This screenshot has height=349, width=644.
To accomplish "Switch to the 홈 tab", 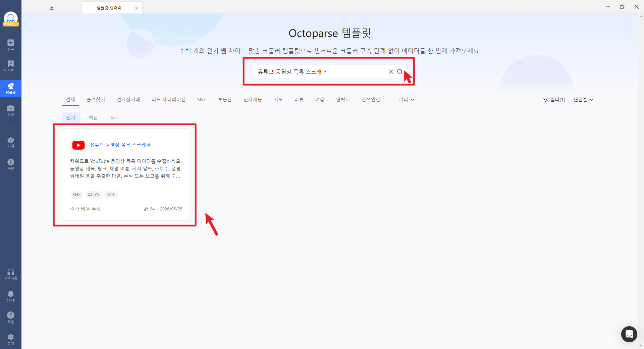I will point(52,8).
